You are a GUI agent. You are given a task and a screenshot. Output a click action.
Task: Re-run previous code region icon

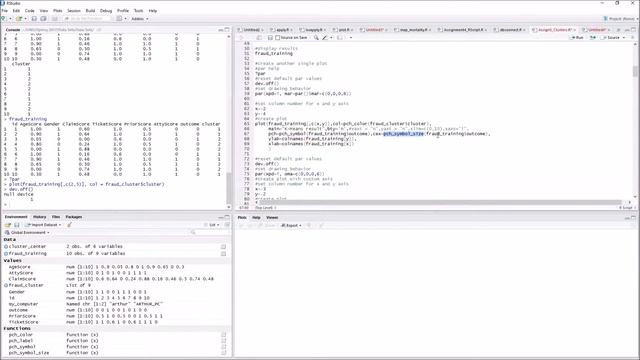coord(593,38)
